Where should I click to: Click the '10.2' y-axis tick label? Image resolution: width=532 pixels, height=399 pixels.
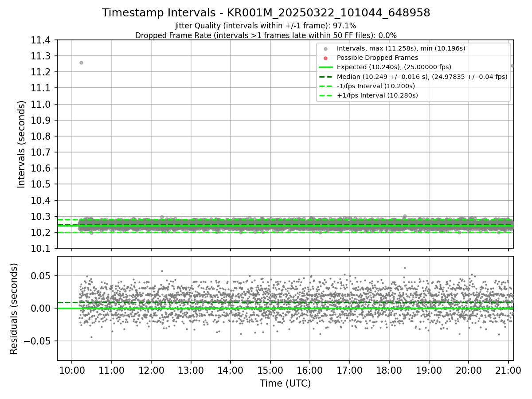point(40,232)
